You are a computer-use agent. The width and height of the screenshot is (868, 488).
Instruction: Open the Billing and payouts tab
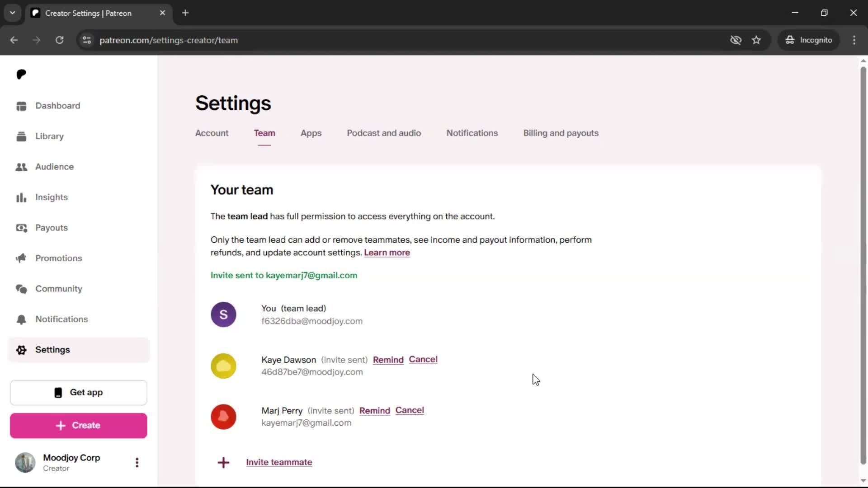[x=561, y=133]
